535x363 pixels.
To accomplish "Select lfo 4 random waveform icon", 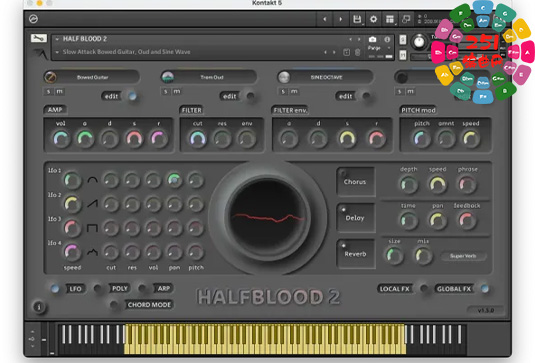I will tap(92, 252).
